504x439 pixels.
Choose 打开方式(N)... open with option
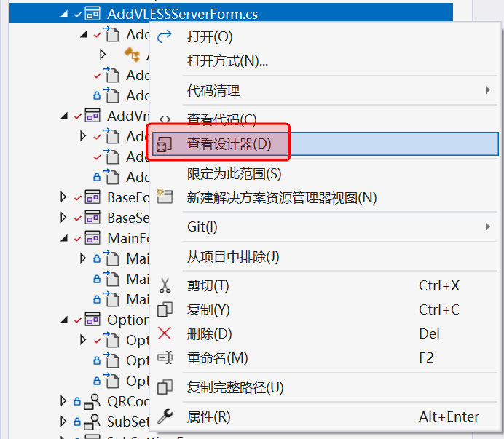coord(227,60)
